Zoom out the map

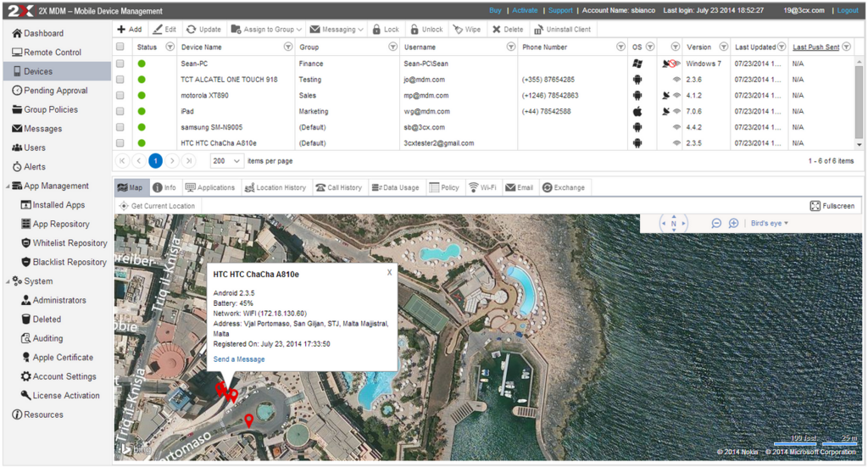(x=716, y=224)
